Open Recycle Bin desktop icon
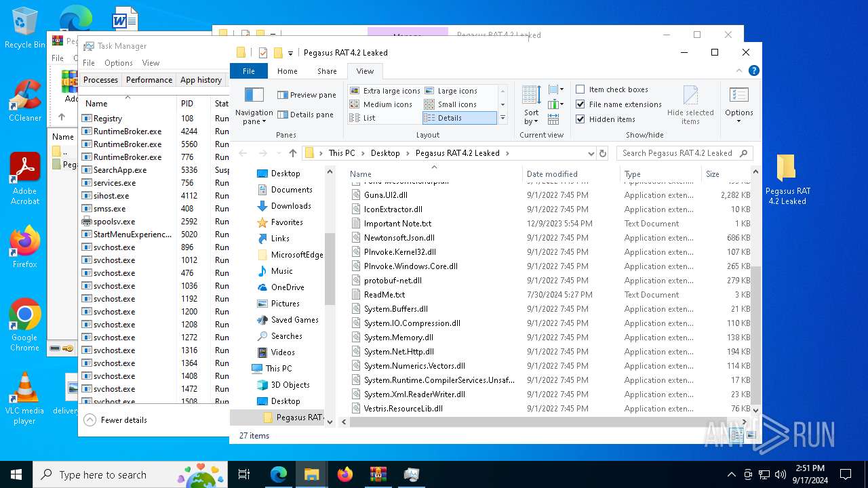This screenshot has height=488, width=868. tap(25, 28)
